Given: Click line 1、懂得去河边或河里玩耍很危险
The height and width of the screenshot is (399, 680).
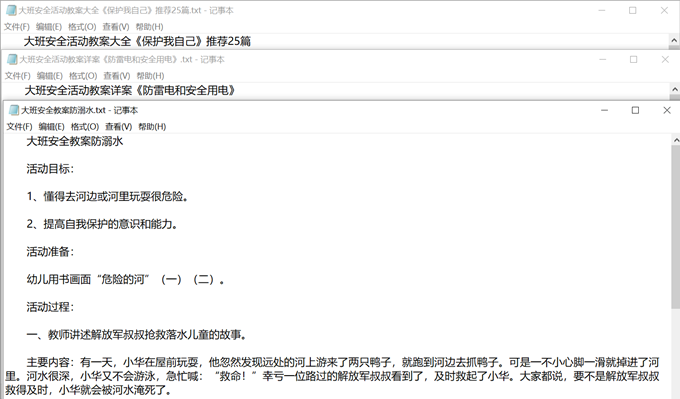Looking at the screenshot, I should [x=108, y=196].
